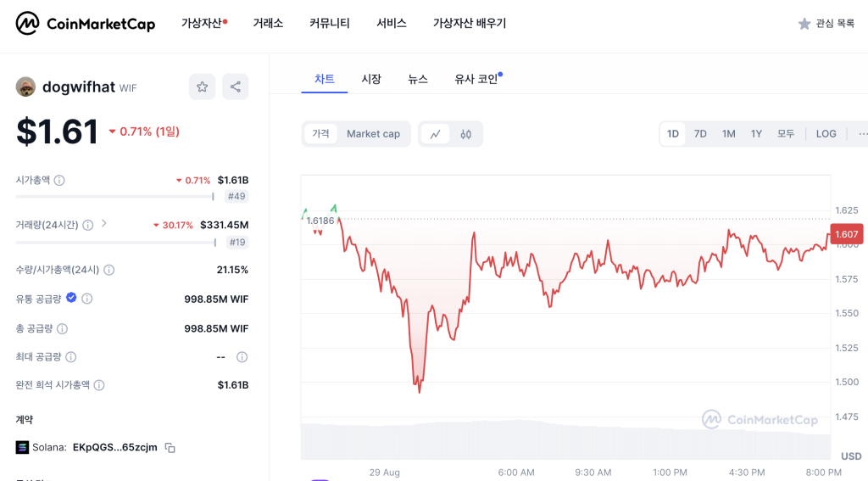Open the 커뮤니티 menu

[330, 23]
